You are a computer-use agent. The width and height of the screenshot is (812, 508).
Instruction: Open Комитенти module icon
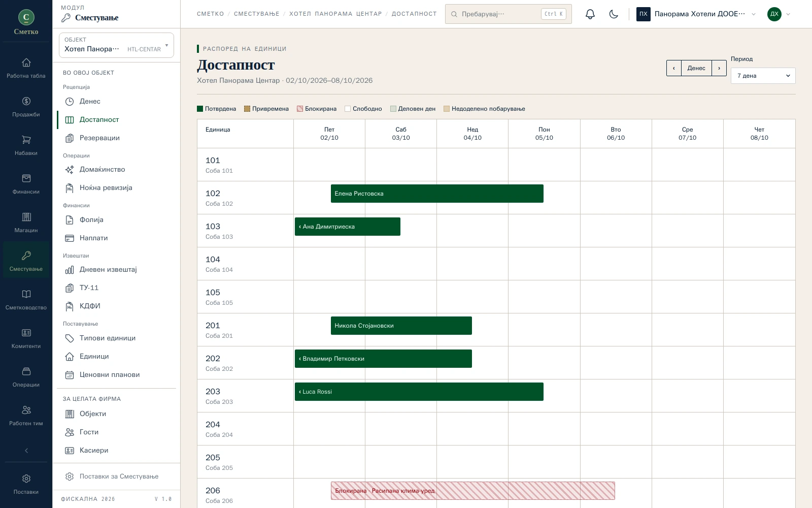26,339
